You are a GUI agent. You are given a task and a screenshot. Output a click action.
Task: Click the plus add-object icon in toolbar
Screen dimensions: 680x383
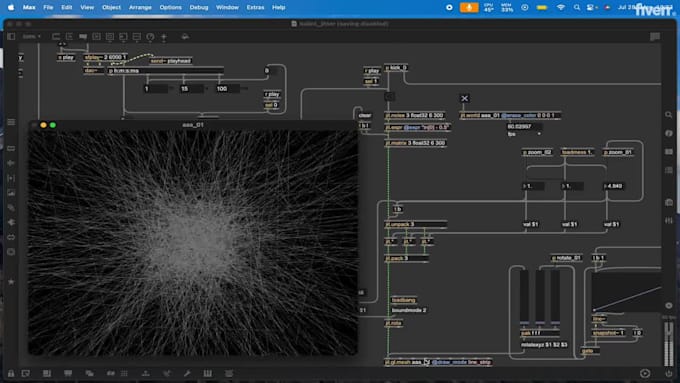[164, 37]
